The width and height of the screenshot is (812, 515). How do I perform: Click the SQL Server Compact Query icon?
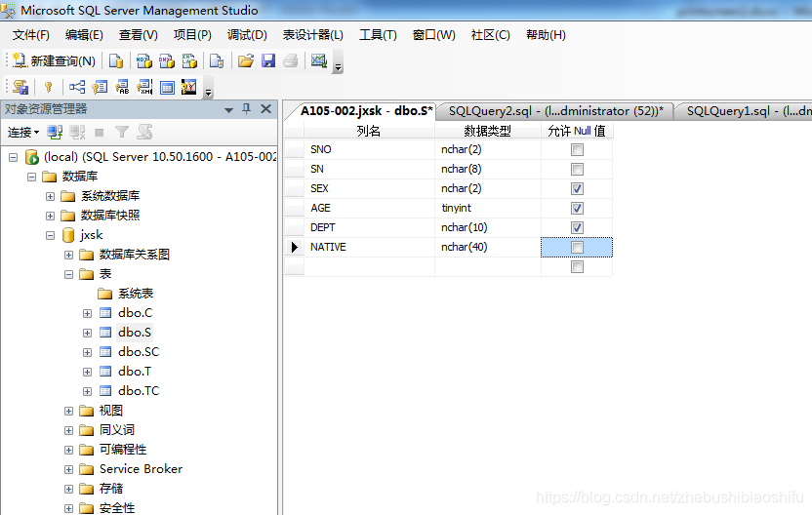pos(217,61)
